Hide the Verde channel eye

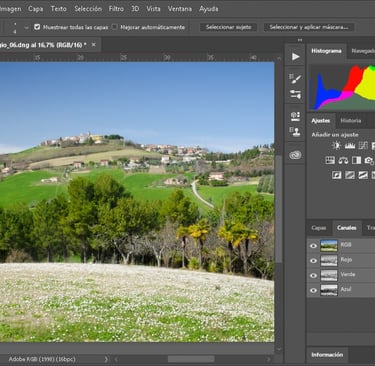pos(313,275)
